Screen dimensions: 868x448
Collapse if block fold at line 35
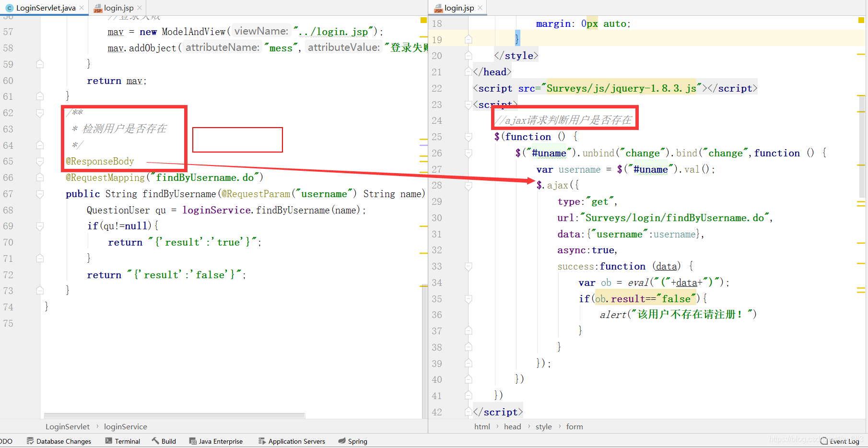[469, 299]
